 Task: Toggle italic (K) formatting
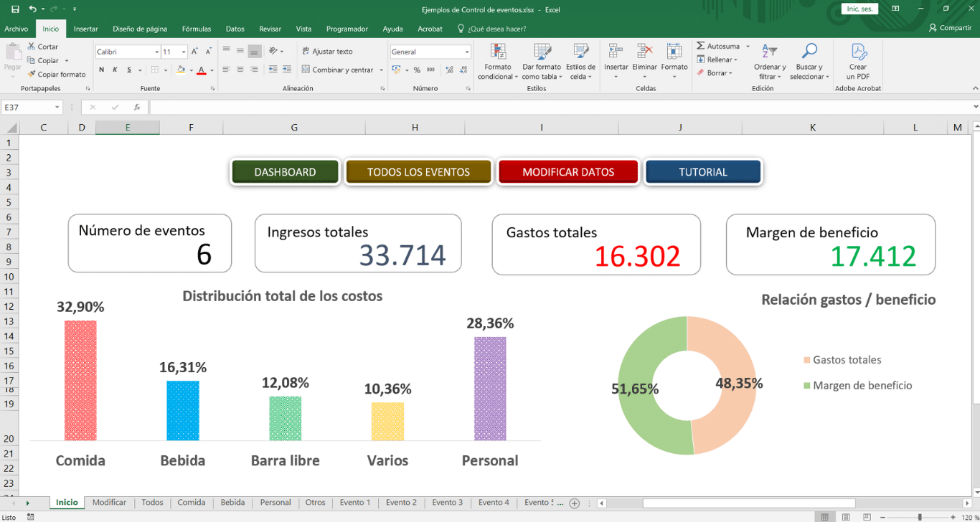[115, 70]
